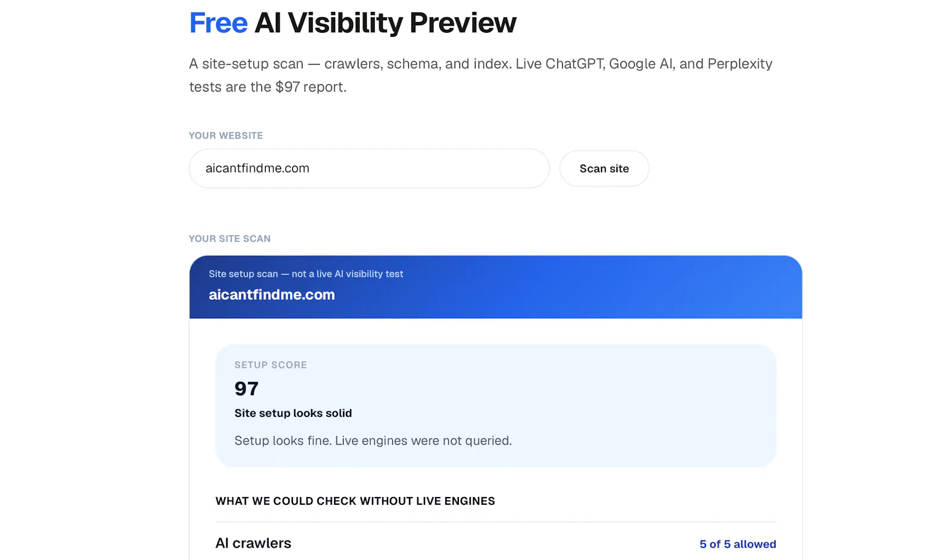
Task: Click the '5 of 5 allowed' status
Action: coord(738,544)
